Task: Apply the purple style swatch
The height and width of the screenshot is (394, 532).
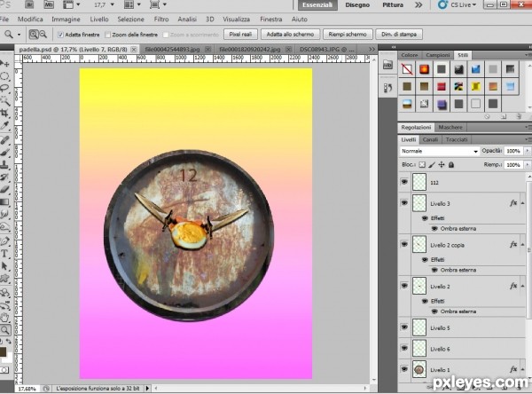Action: [x=442, y=104]
